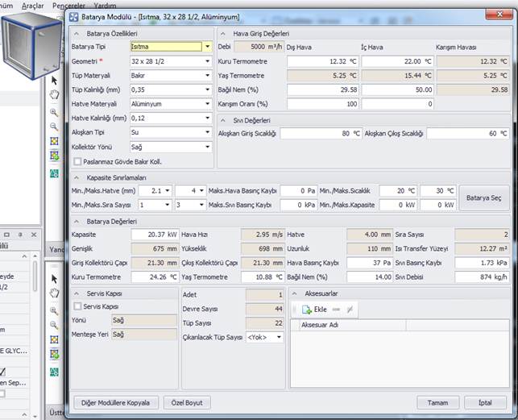Enable Paslanmaz Gövde Bakır Koll. checkbox

[x=77, y=161]
